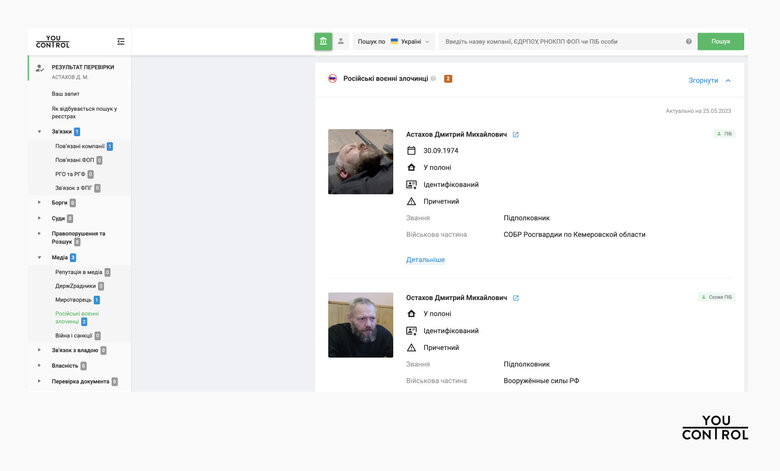This screenshot has height=471, width=780.
Task: Select Пов'язані компанії in the sidebar
Action: click(80, 146)
